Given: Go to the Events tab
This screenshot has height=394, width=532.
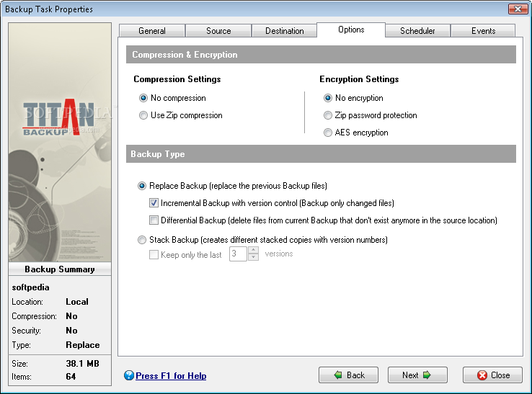Looking at the screenshot, I should click(484, 31).
